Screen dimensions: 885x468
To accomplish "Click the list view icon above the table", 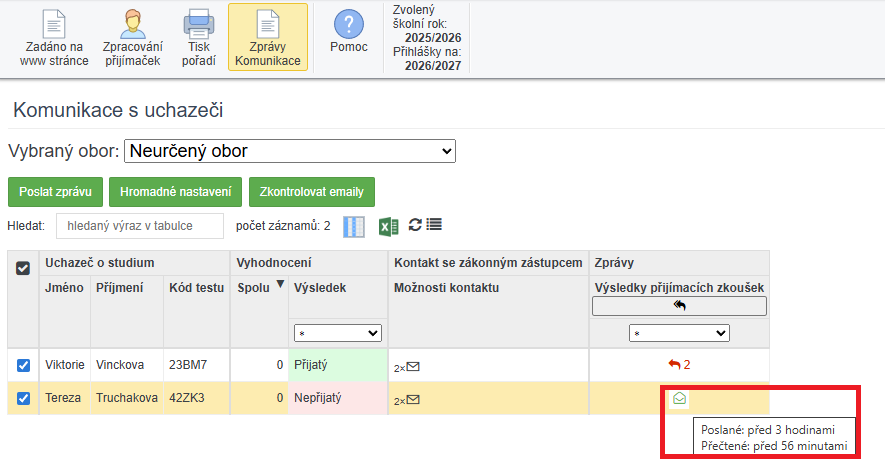I will (434, 225).
